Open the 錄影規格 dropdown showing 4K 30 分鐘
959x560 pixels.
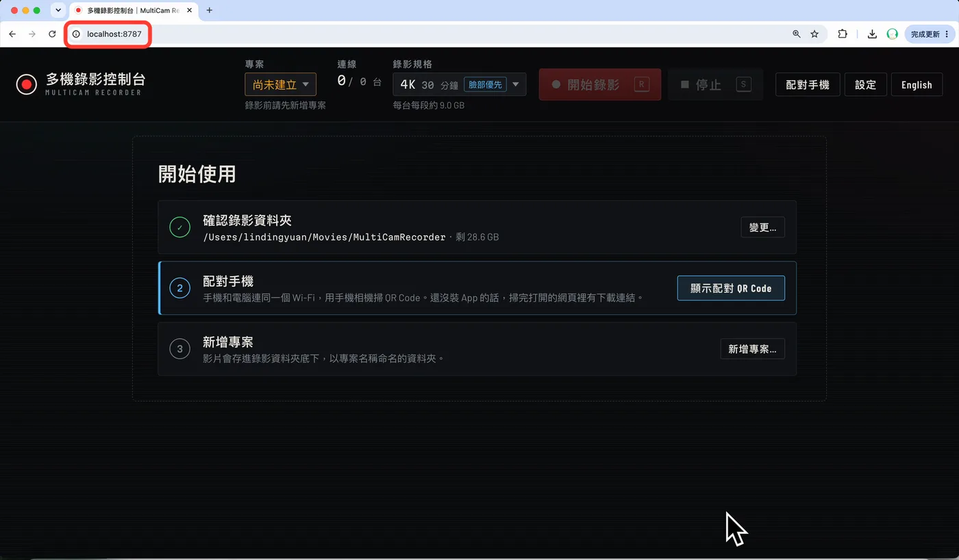click(460, 85)
